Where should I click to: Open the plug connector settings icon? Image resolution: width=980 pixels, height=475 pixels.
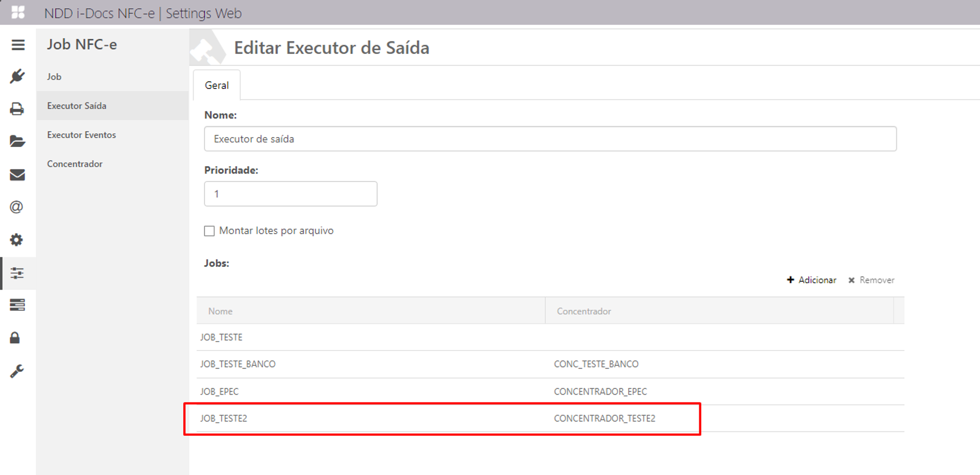pyautogui.click(x=17, y=76)
